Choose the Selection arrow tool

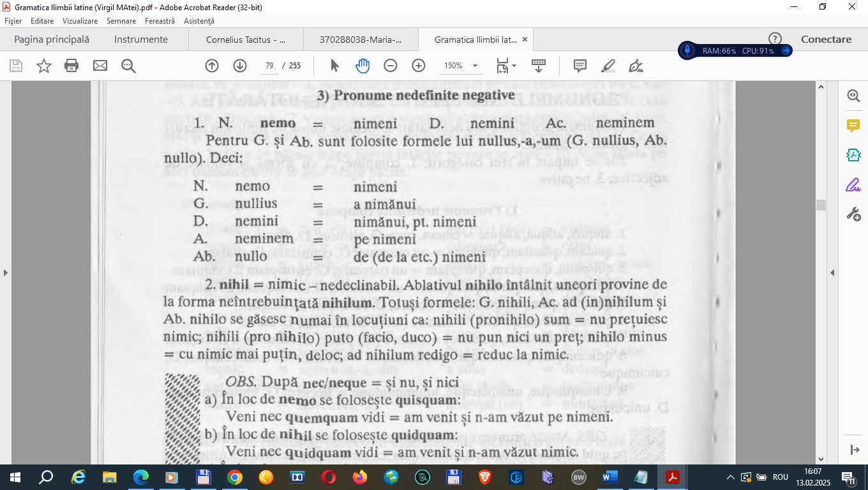pos(334,66)
